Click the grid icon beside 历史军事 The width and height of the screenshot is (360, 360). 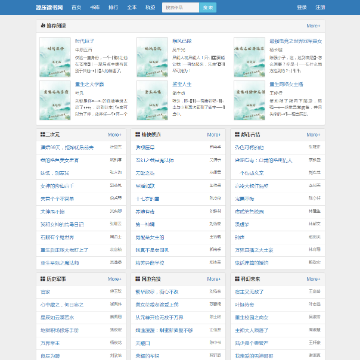pos(43,279)
